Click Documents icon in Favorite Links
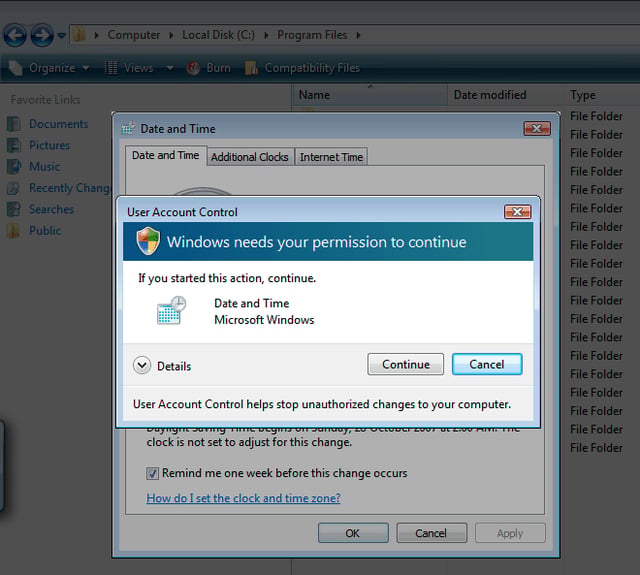This screenshot has height=575, width=640. (14, 124)
